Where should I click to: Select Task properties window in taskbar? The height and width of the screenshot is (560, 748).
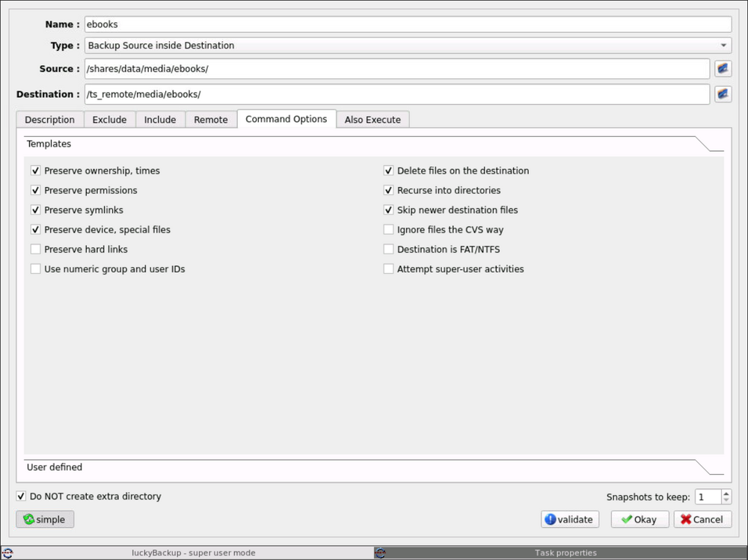click(561, 553)
